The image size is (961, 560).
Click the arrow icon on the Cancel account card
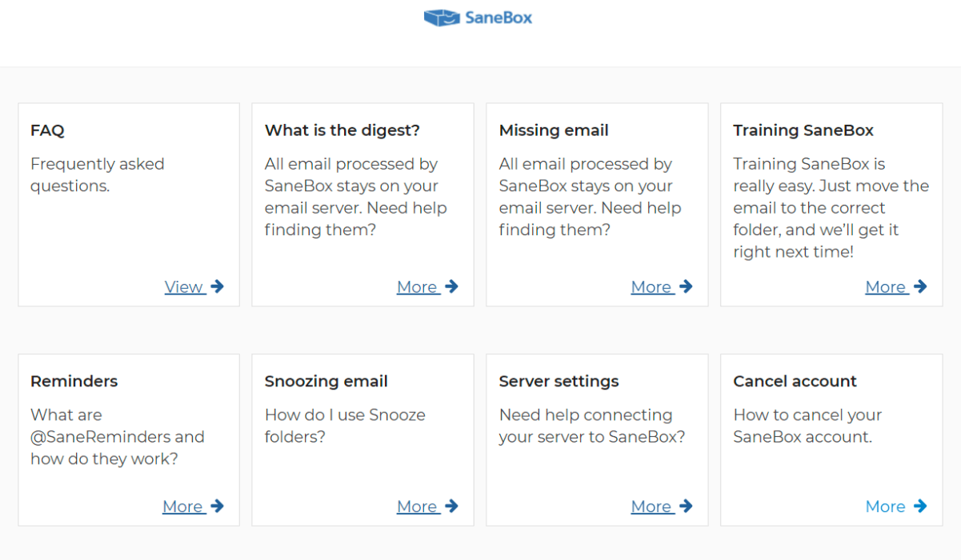click(x=920, y=506)
